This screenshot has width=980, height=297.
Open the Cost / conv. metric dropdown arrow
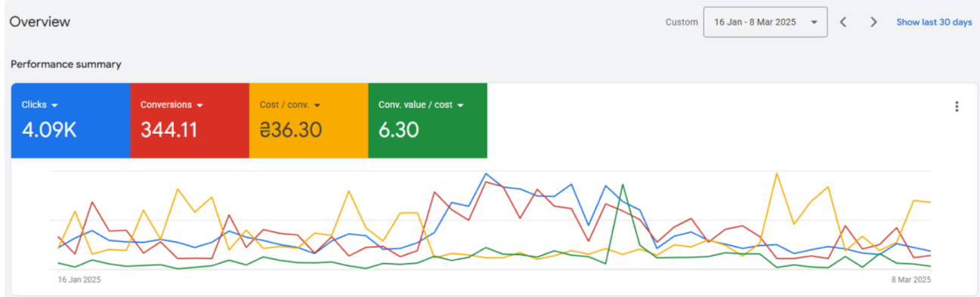pyautogui.click(x=317, y=105)
